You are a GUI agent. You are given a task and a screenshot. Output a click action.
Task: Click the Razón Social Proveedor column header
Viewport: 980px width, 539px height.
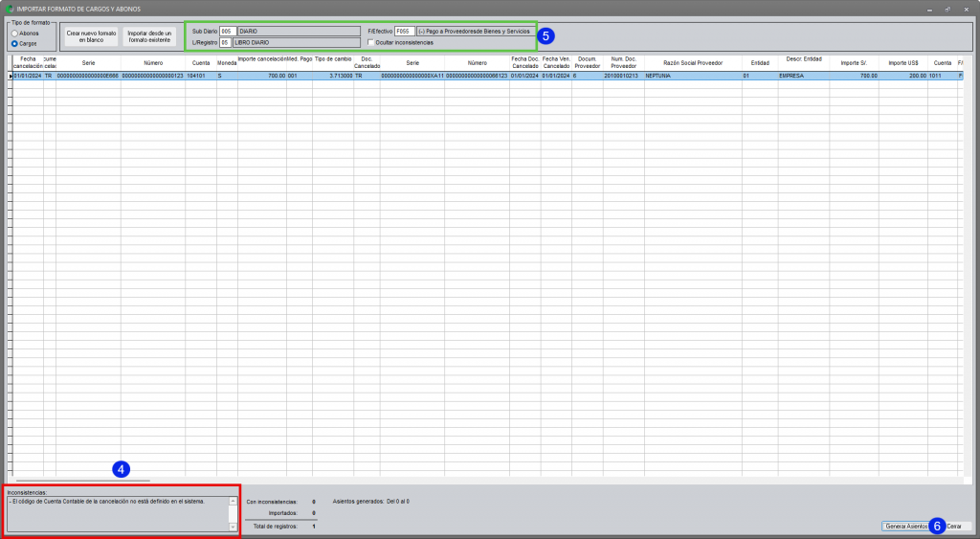(693, 62)
